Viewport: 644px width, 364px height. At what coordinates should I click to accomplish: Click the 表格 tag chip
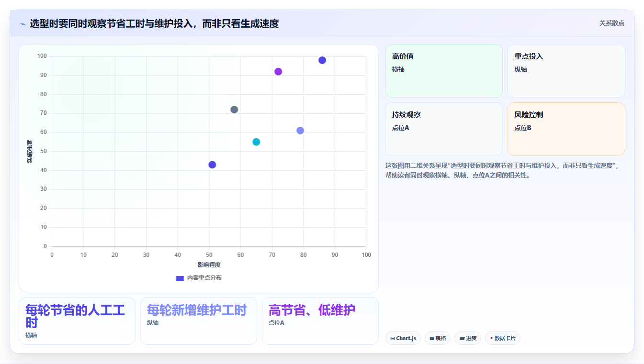pos(438,338)
